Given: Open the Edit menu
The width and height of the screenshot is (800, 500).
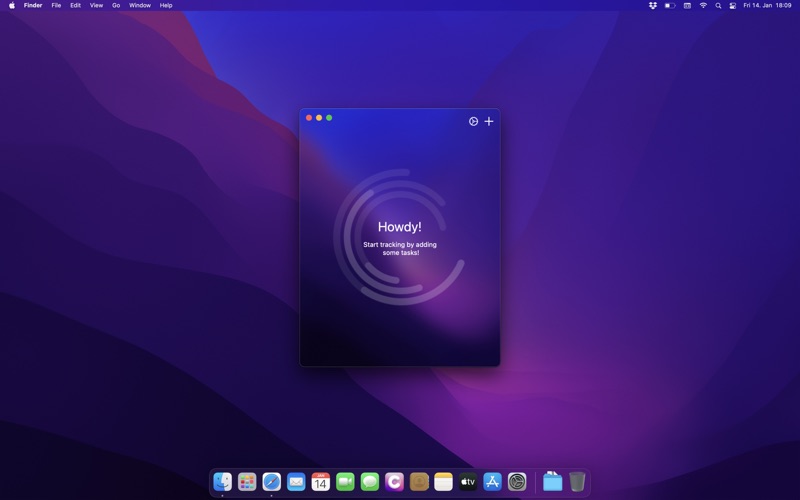Looking at the screenshot, I should point(76,6).
